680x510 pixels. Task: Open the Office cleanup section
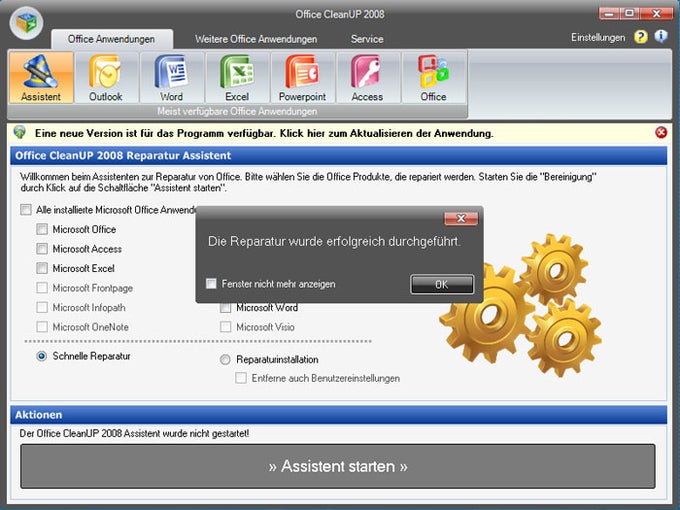coord(433,78)
